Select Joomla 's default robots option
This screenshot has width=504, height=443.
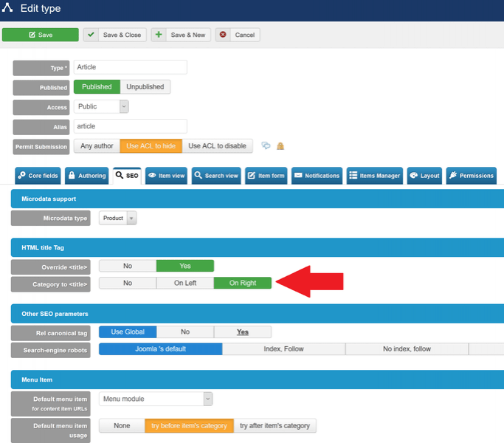[160, 349]
